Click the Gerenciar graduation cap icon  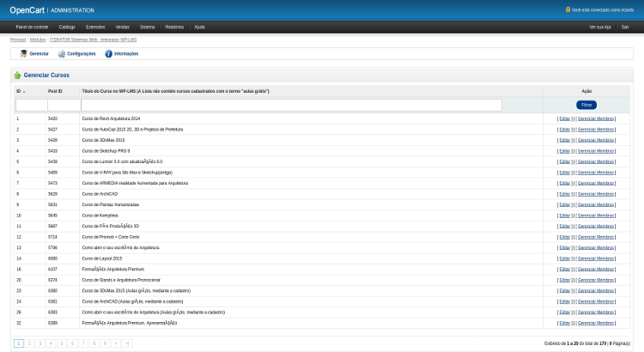[23, 54]
